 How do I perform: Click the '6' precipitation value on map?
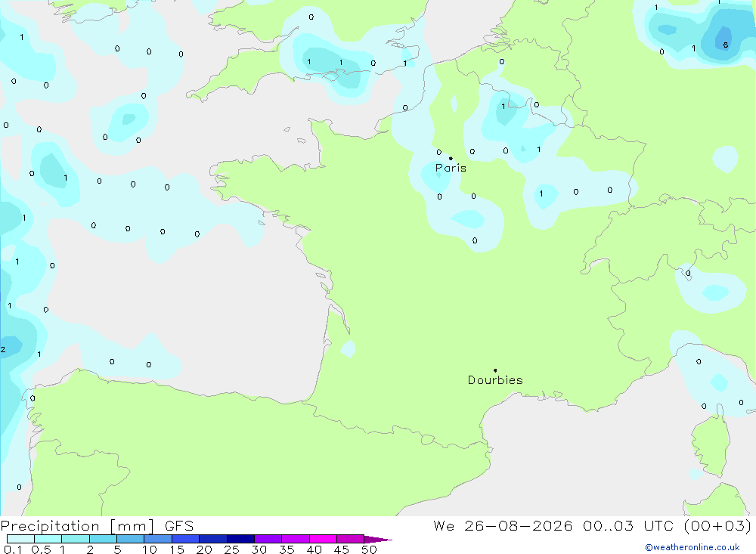[x=726, y=45]
